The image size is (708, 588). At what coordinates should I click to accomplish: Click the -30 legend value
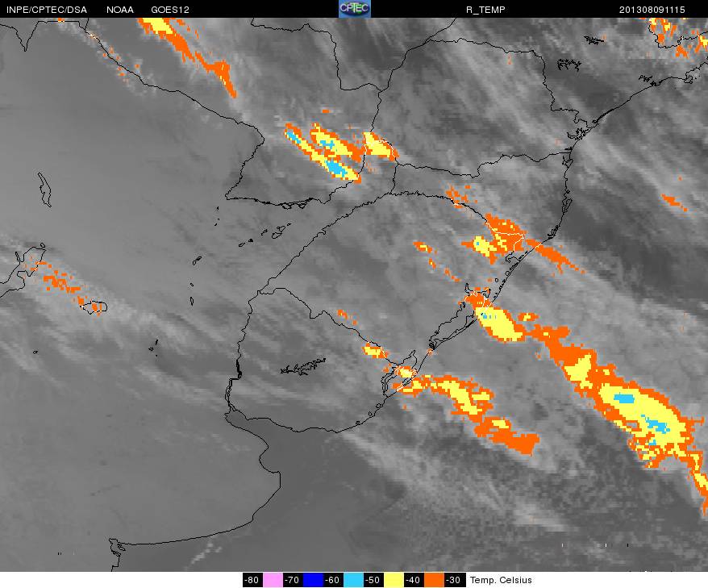[x=454, y=580]
